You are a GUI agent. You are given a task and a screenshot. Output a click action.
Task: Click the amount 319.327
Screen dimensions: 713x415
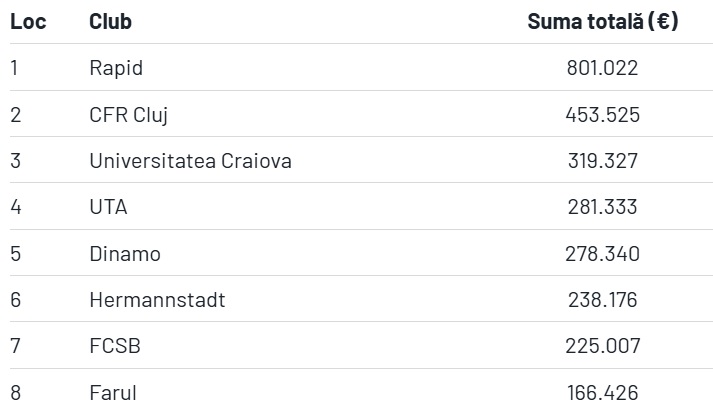[x=603, y=161]
